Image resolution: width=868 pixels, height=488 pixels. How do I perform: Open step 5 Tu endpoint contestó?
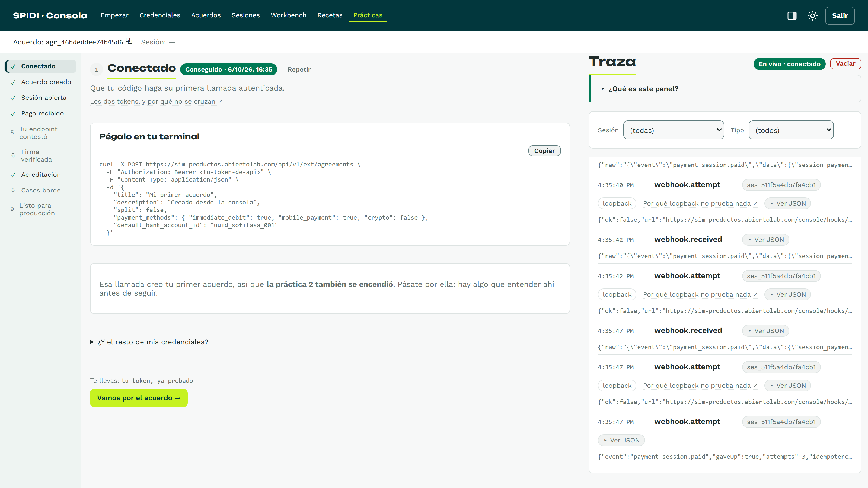pyautogui.click(x=41, y=133)
